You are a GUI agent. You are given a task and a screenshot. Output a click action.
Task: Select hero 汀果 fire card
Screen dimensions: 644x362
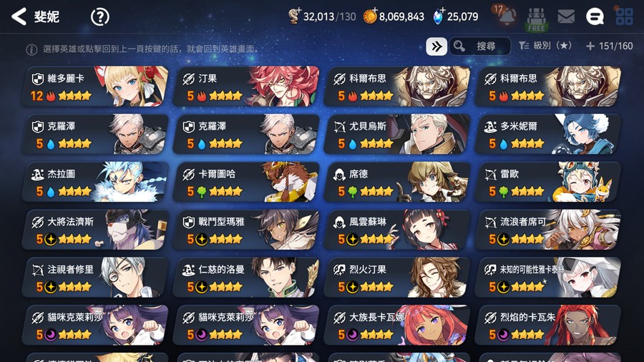click(246, 86)
